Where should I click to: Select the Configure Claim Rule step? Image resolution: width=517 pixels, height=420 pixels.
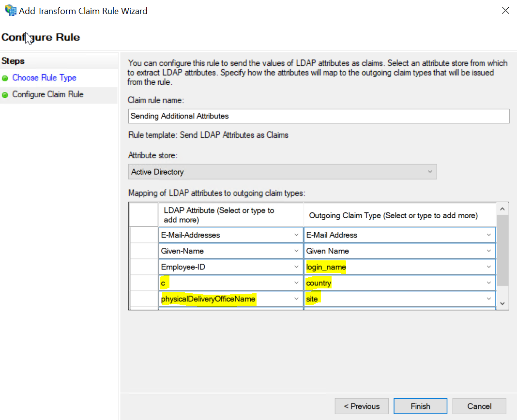48,94
